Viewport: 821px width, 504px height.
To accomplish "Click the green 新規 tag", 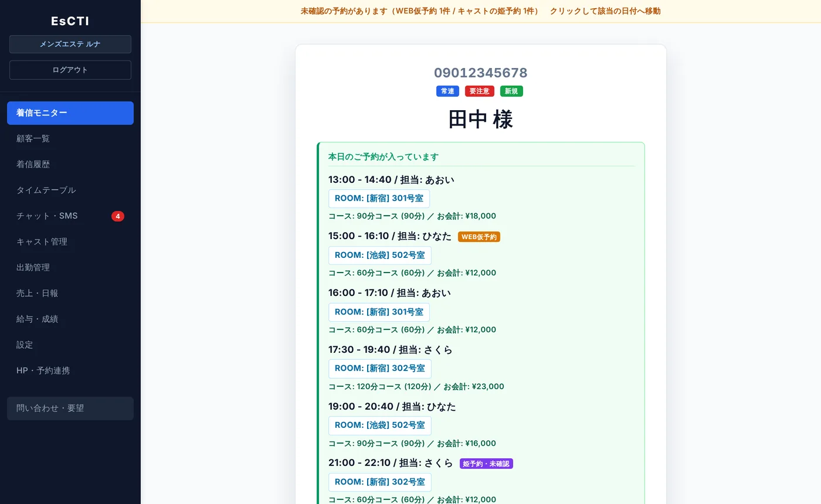I will pos(511,91).
